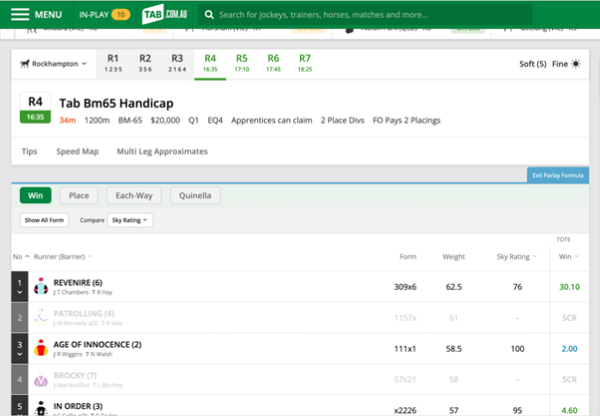Open the hamburger MENU icon
Viewport: 600px width, 416px height.
(x=20, y=15)
